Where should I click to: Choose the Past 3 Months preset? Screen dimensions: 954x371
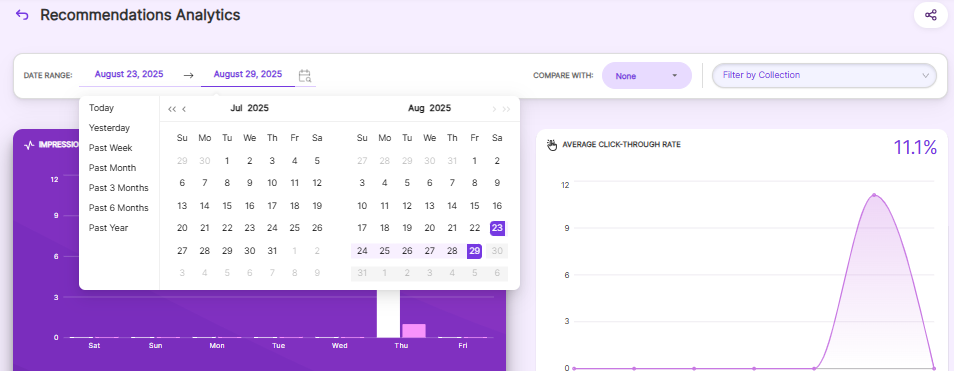[x=119, y=188]
